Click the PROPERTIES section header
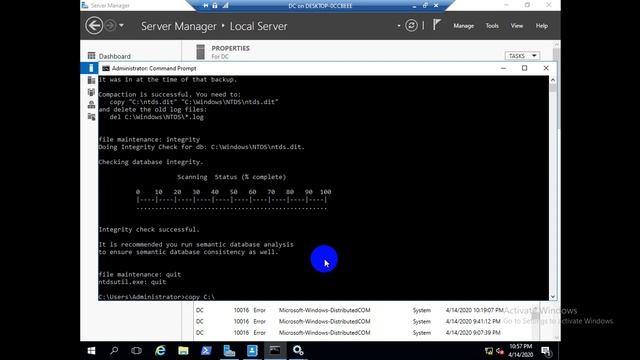 click(x=230, y=48)
